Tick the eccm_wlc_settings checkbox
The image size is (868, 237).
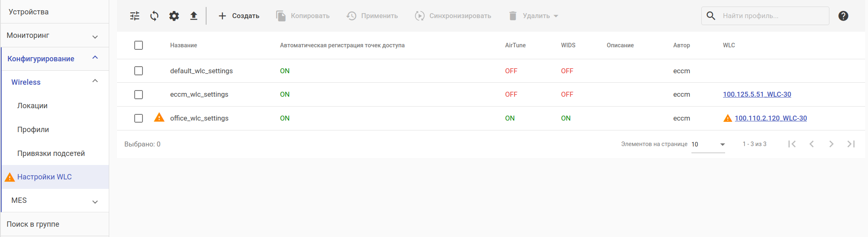pos(138,95)
